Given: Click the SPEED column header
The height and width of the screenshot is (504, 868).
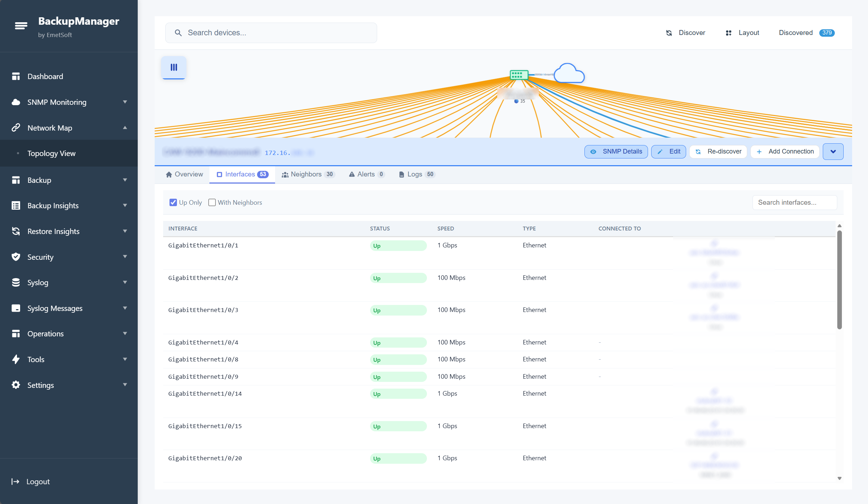Looking at the screenshot, I should click(x=446, y=229).
